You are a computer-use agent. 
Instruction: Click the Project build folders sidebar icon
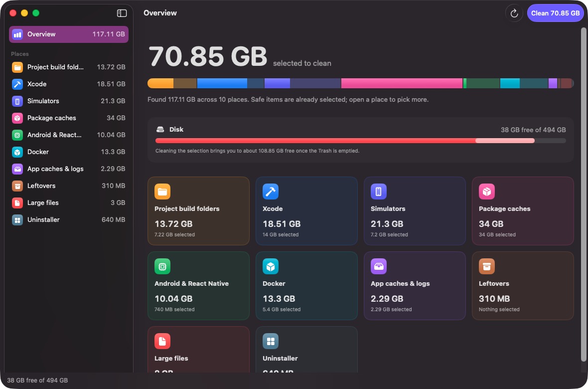17,67
